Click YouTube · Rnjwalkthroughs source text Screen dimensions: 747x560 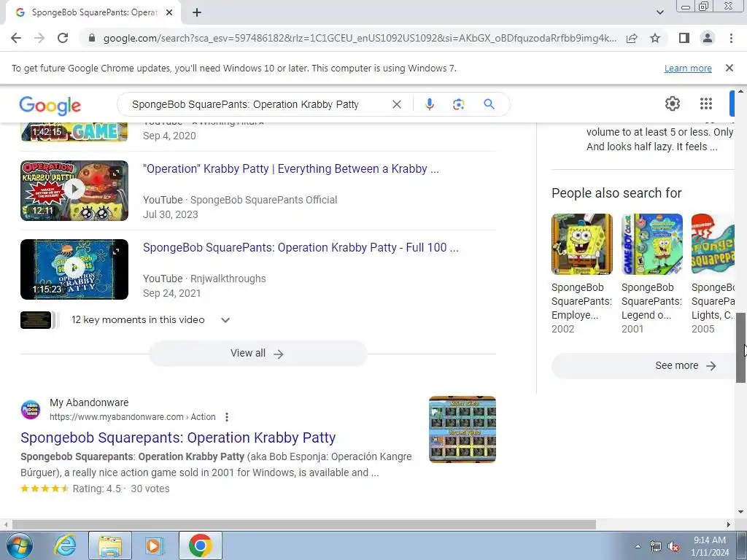point(204,279)
